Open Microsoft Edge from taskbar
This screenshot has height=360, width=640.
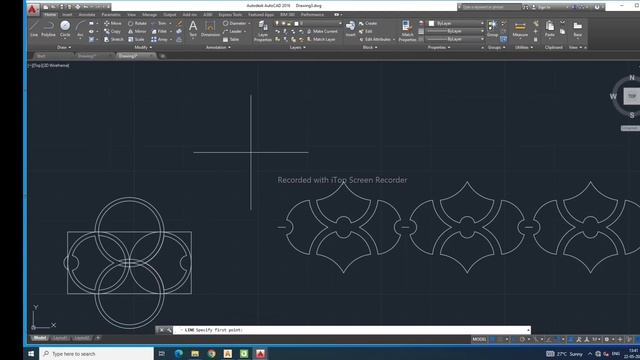pyautogui.click(x=178, y=353)
